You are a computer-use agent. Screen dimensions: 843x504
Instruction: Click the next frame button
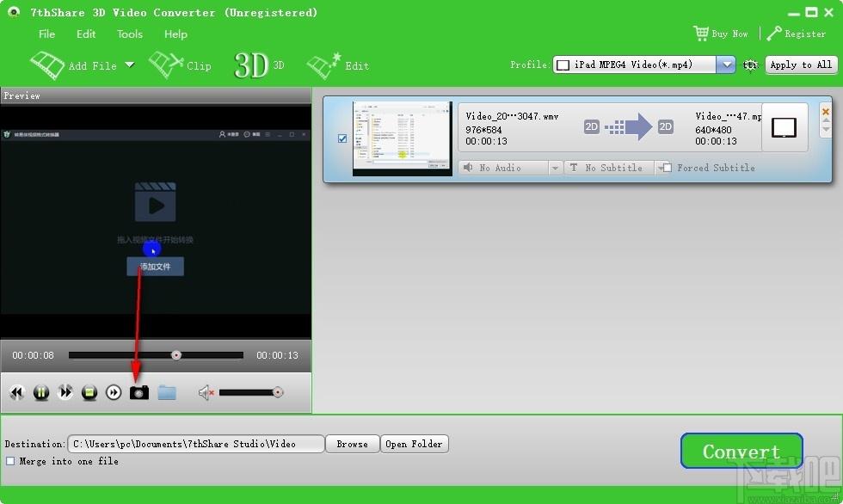click(114, 392)
